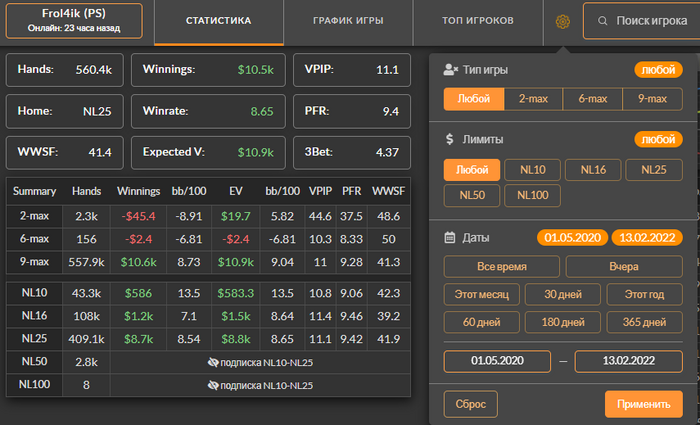Toggle the NL25 limit filter
700x425 pixels.
pos(654,170)
